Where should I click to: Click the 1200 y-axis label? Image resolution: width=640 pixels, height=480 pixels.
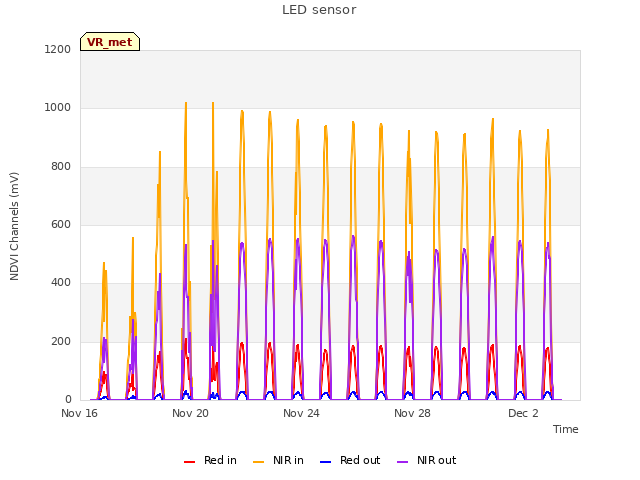point(58,49)
